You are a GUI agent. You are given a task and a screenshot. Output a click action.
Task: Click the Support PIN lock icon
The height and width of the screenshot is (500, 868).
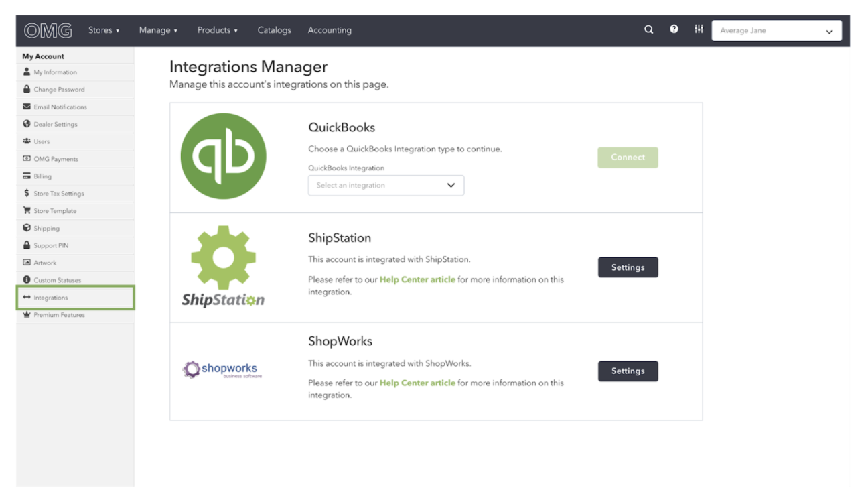[x=27, y=245]
